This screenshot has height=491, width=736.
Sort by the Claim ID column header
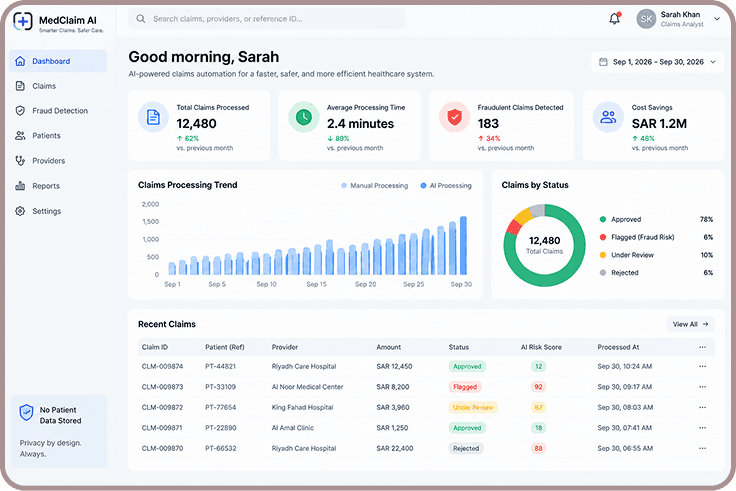155,347
